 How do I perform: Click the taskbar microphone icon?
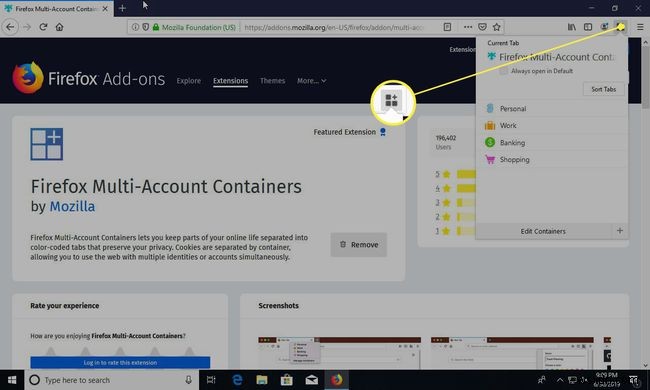pos(189,380)
